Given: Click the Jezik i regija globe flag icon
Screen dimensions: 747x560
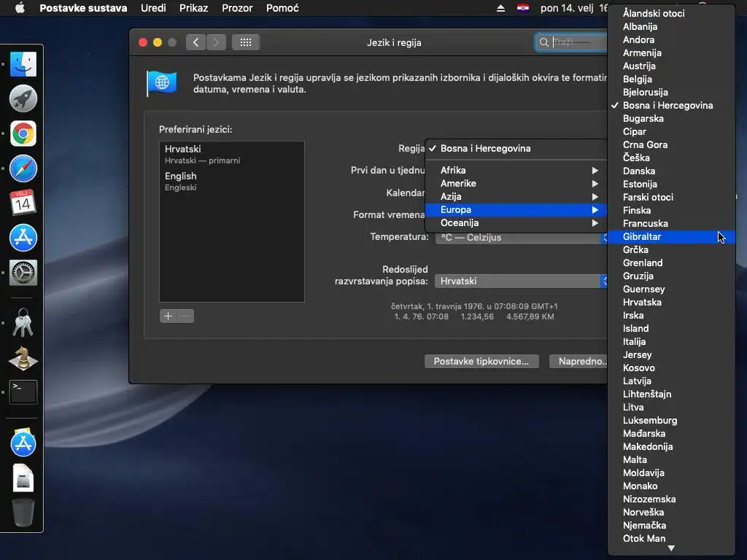Looking at the screenshot, I should [161, 83].
